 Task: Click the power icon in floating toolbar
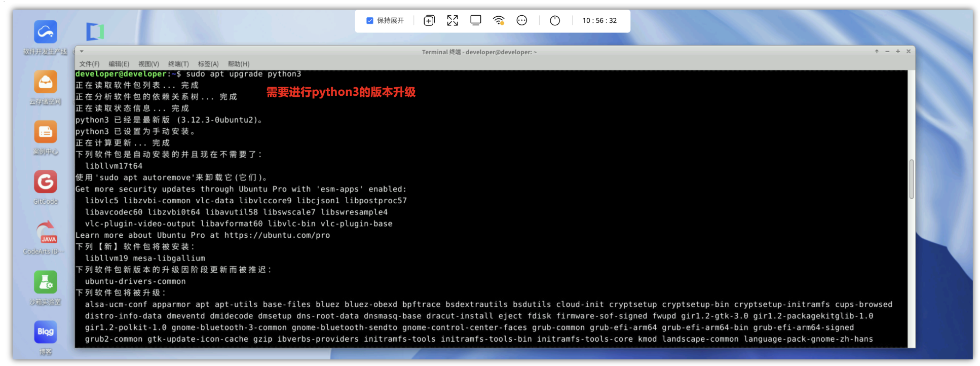tap(555, 21)
